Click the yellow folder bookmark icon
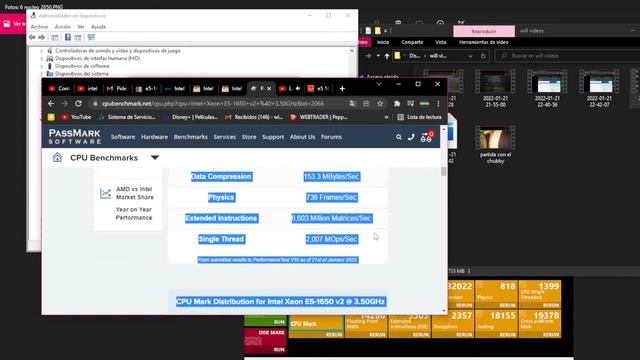The height and width of the screenshot is (360, 640). tap(51, 117)
